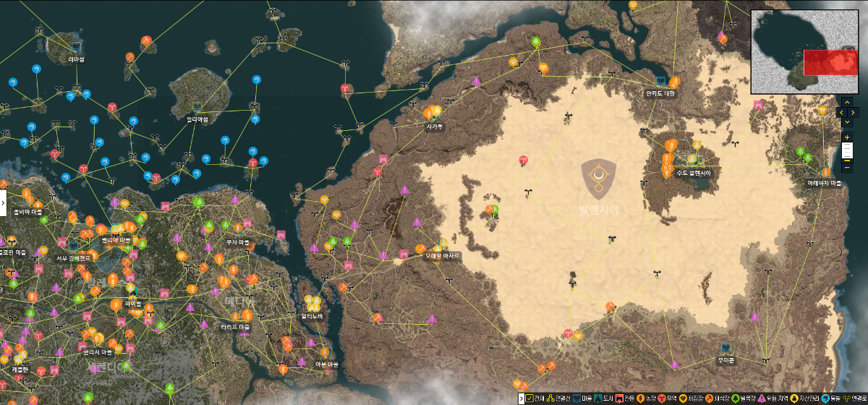Viewport: 868px width, 405px height.
Task: Click the zoom level slider bar
Action: pyautogui.click(x=847, y=150)
